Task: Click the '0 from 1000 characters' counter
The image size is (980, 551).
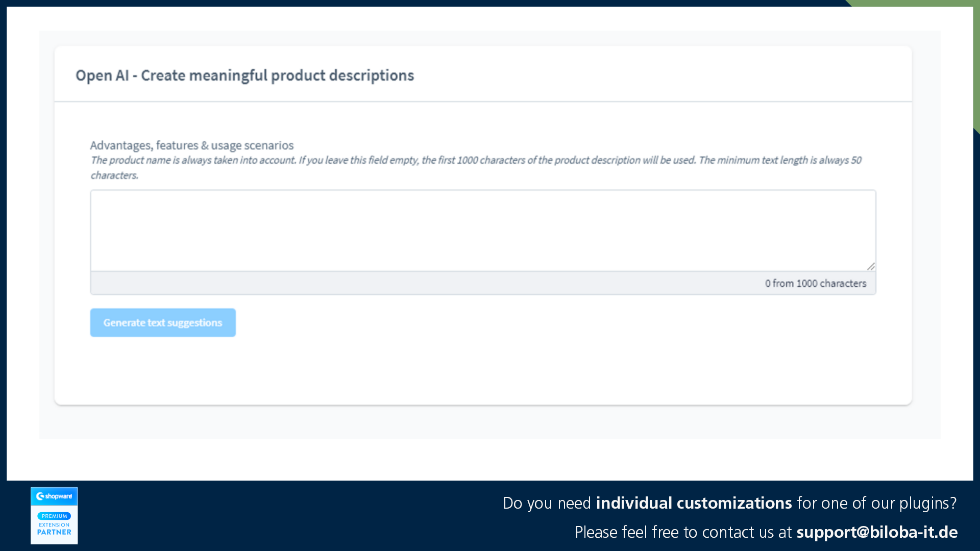Action: coord(816,283)
